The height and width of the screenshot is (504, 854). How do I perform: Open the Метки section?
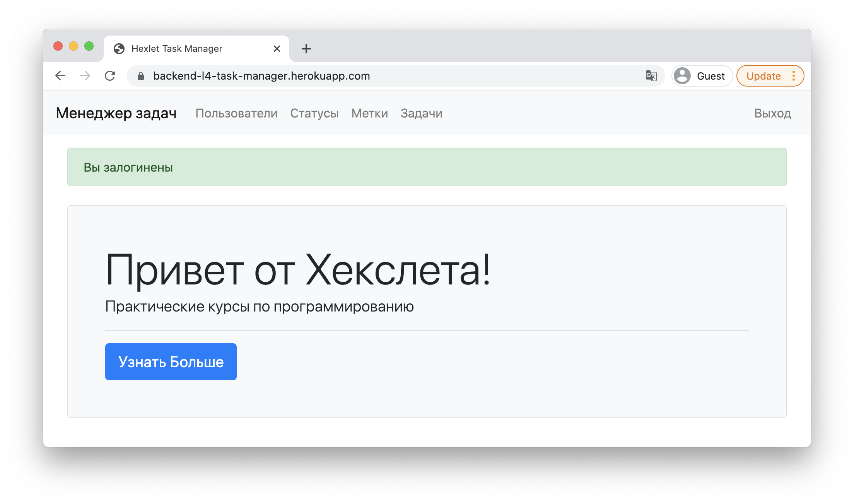click(369, 113)
